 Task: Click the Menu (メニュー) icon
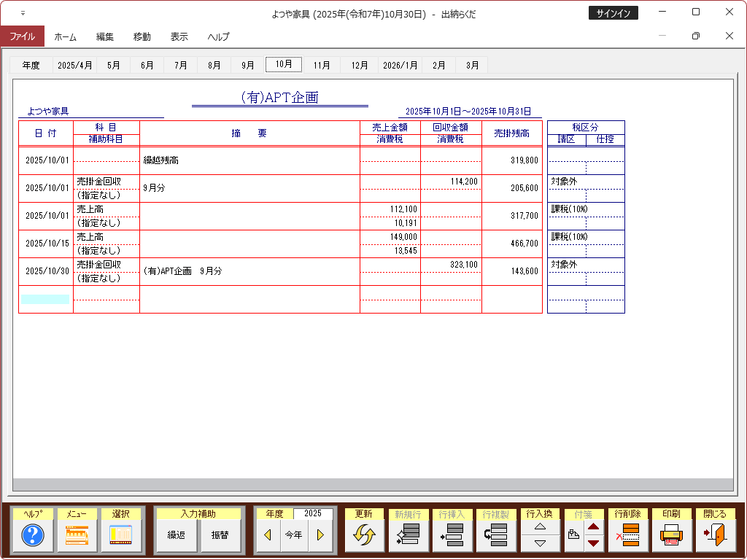(77, 536)
